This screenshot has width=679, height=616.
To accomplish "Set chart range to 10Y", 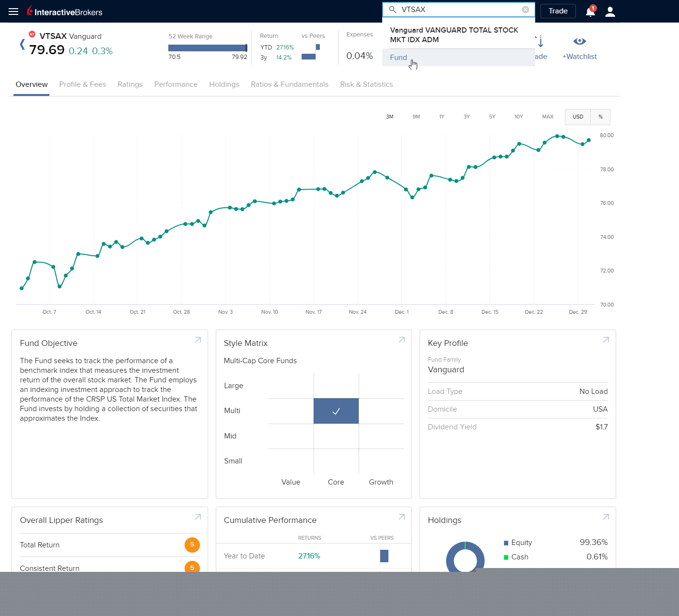I will coord(519,117).
